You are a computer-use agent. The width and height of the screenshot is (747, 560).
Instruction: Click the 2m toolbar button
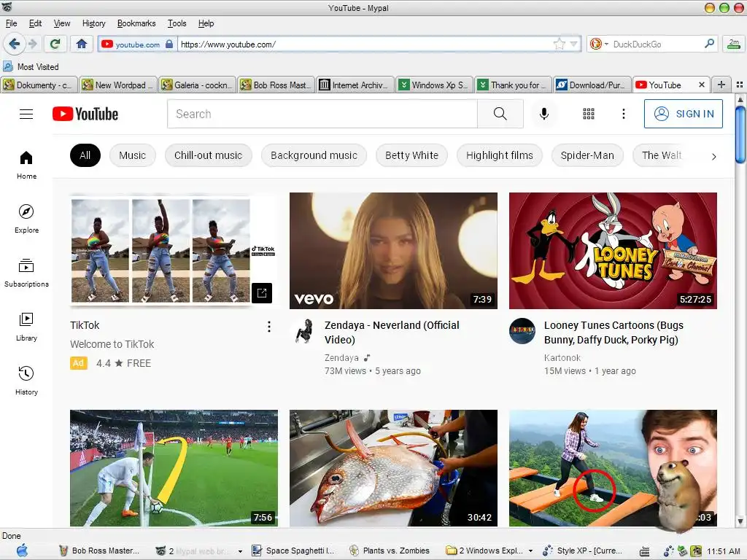[734, 44]
